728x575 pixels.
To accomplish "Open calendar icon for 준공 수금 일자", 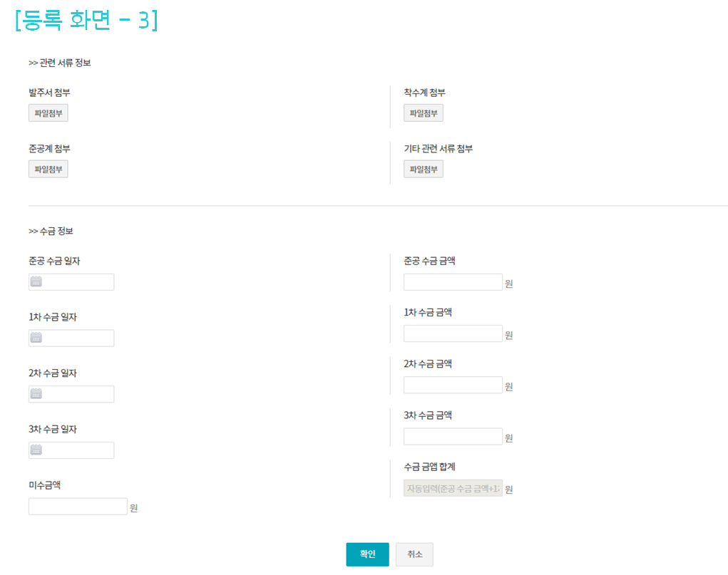I will [36, 281].
